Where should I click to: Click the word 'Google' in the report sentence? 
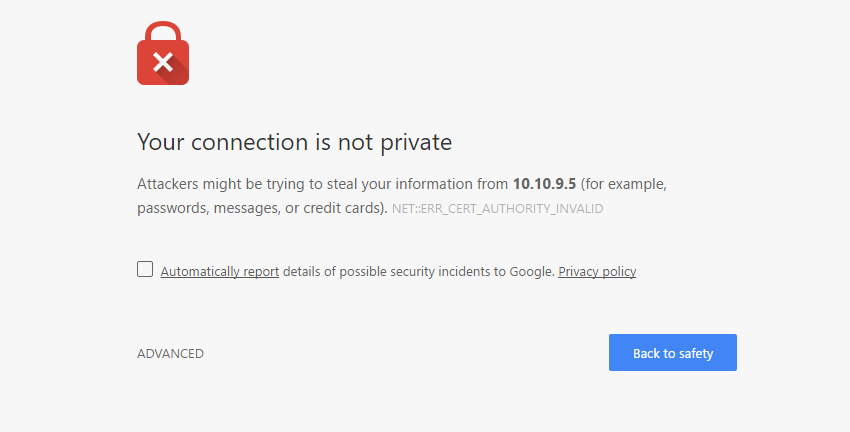tap(531, 272)
